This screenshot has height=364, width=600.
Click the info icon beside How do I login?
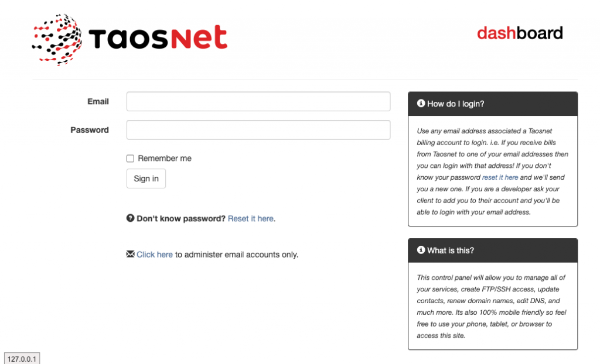421,103
